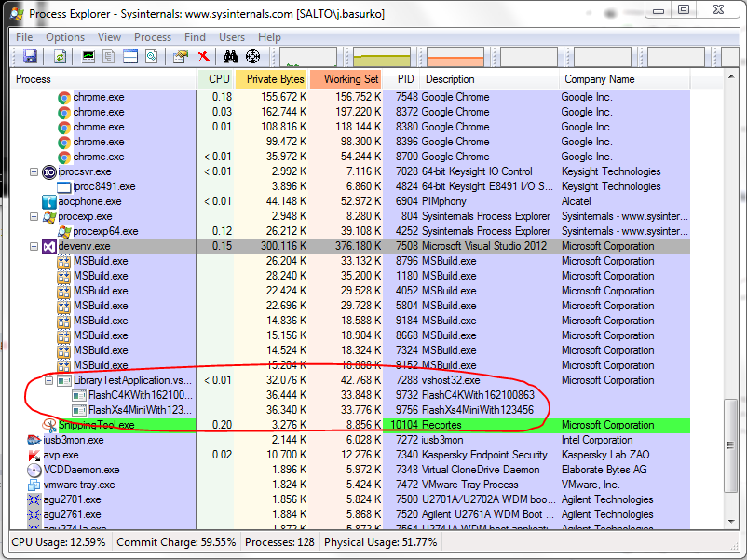Screen dimensions: 747x560
Task: Open the Properties toolbar icon
Action: [181, 57]
